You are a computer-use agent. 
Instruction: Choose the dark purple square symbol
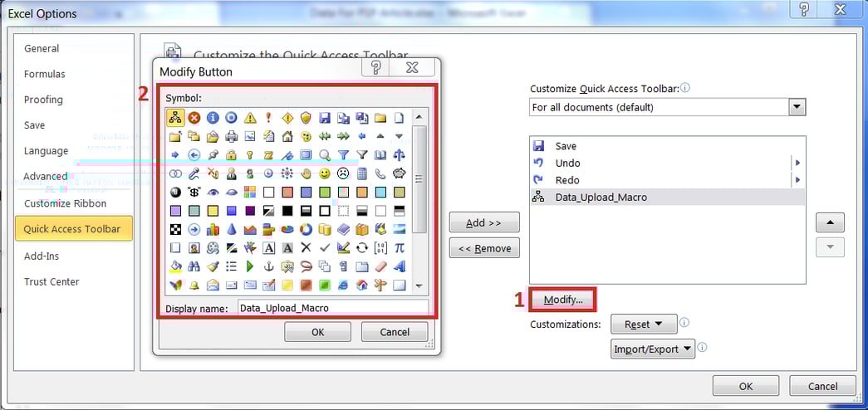point(250,211)
